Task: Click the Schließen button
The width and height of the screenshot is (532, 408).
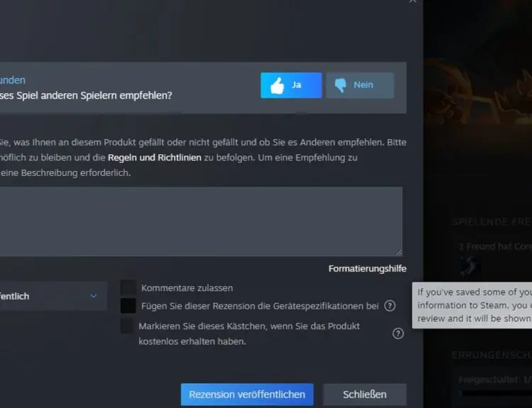Action: [365, 395]
